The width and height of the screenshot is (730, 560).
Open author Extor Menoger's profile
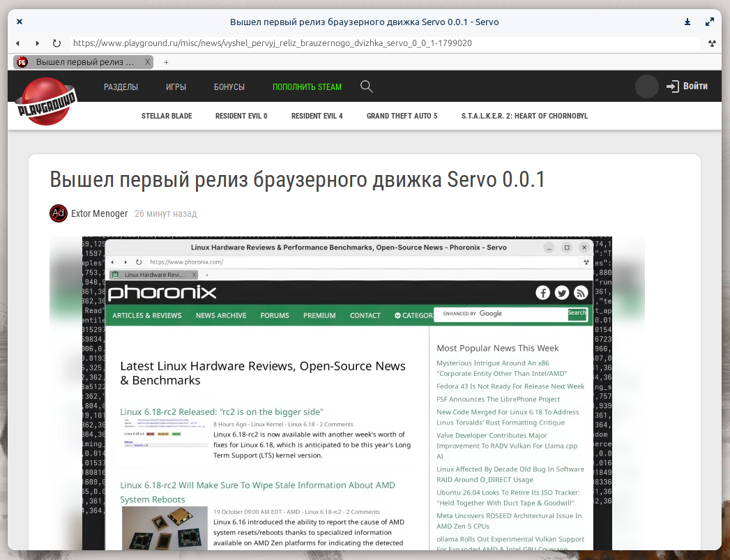point(99,213)
